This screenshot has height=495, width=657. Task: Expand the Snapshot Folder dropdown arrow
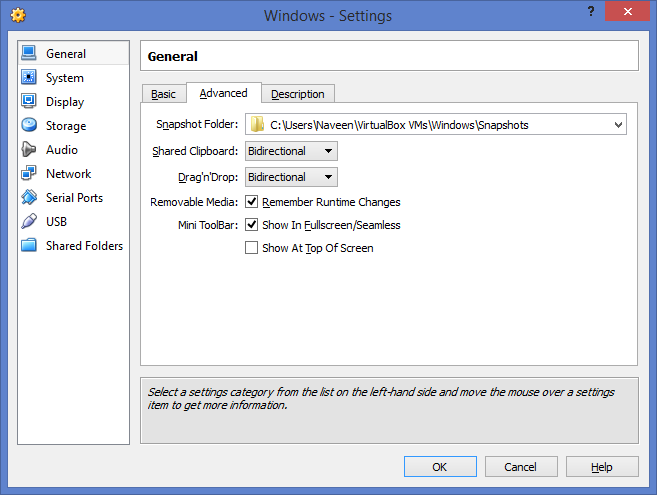618,124
